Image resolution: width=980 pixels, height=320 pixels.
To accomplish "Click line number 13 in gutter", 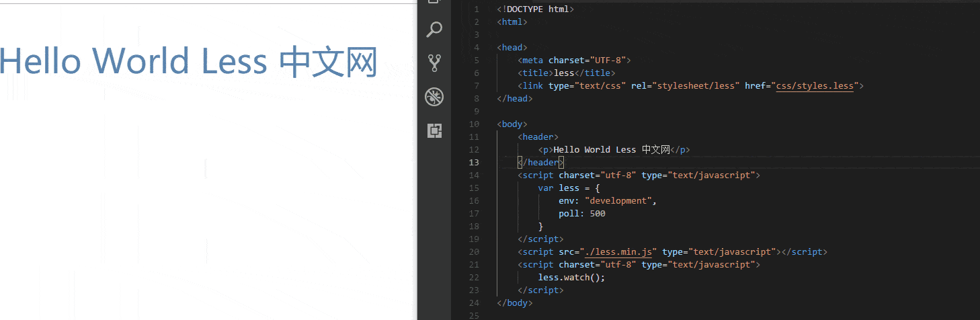I will [x=474, y=163].
